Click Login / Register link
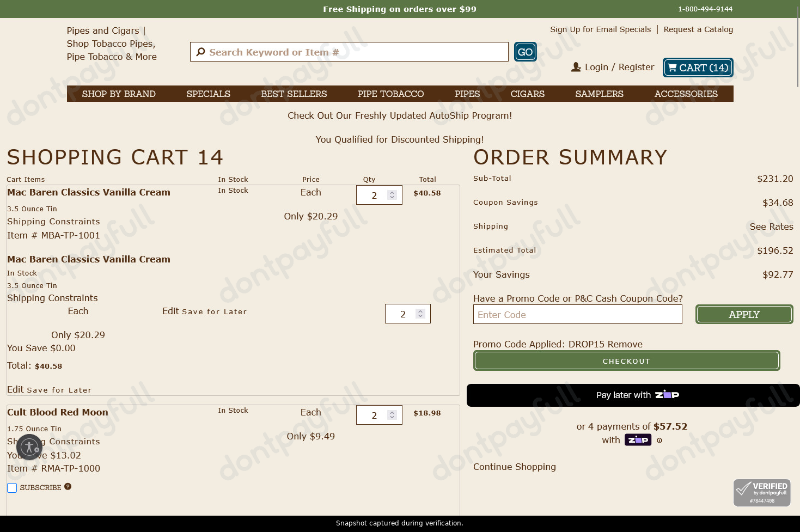Screen dimensions: 800x532 620,67
